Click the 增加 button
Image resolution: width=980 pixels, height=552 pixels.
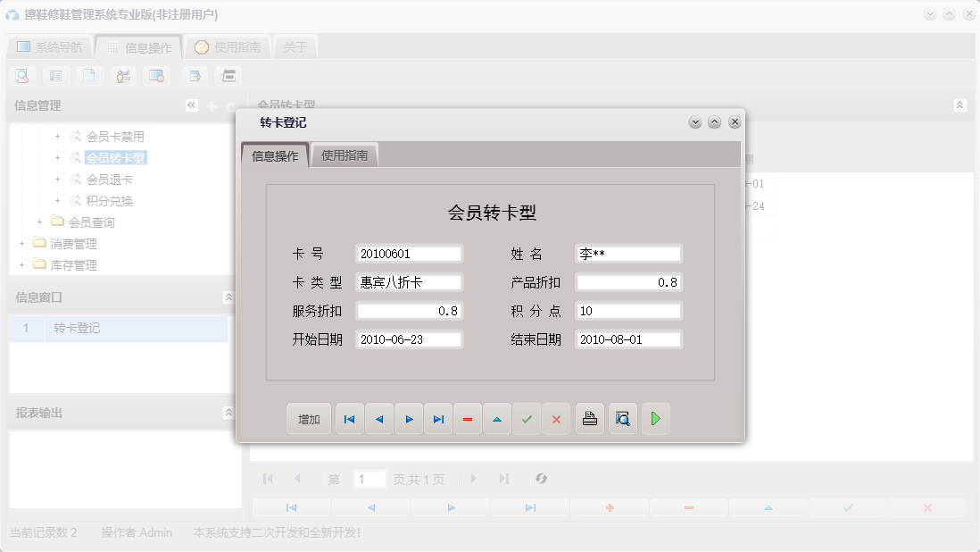[x=308, y=418]
